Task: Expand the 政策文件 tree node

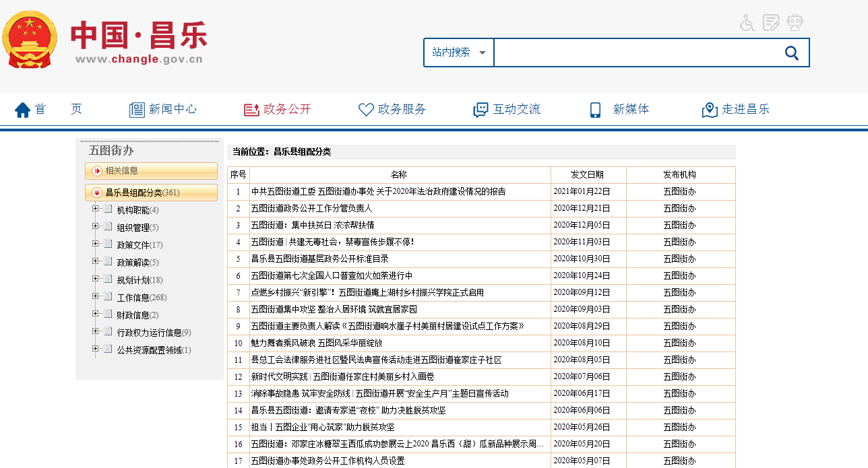Action: [96, 244]
